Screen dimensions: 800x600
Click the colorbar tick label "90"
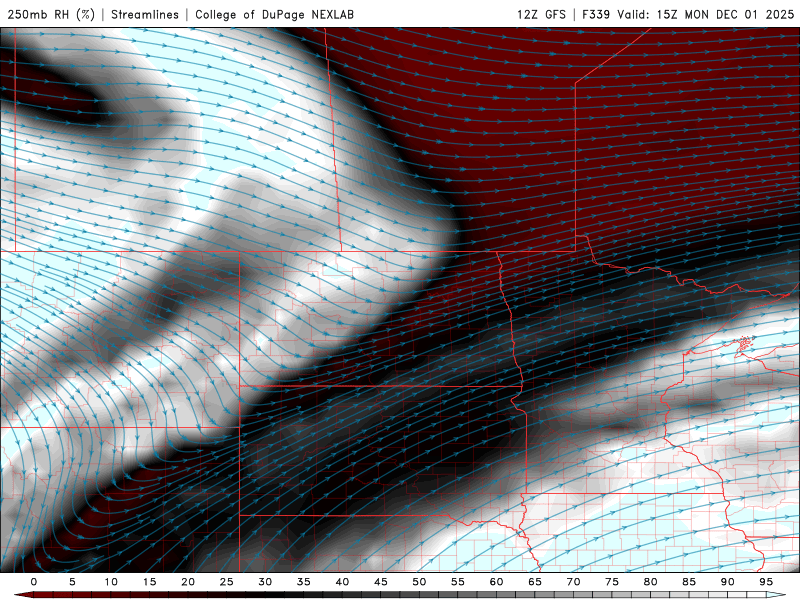(x=727, y=582)
